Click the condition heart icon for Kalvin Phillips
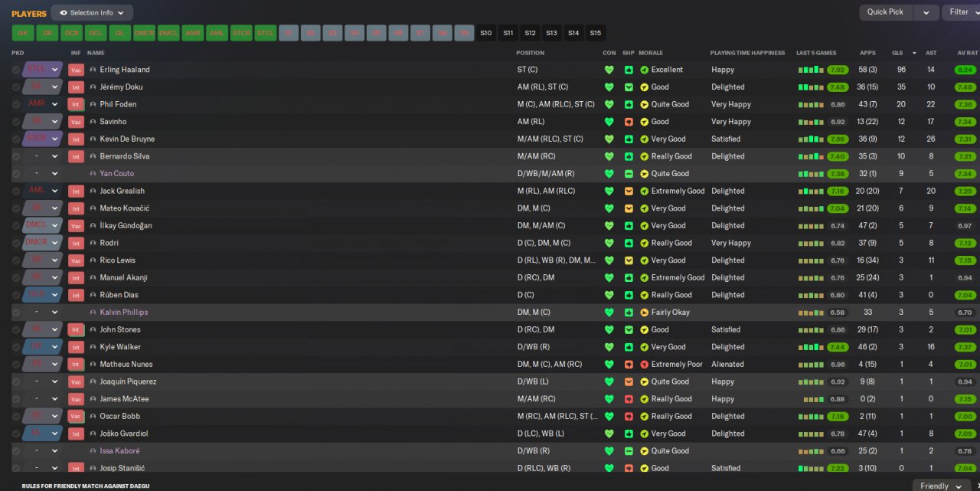 609,313
